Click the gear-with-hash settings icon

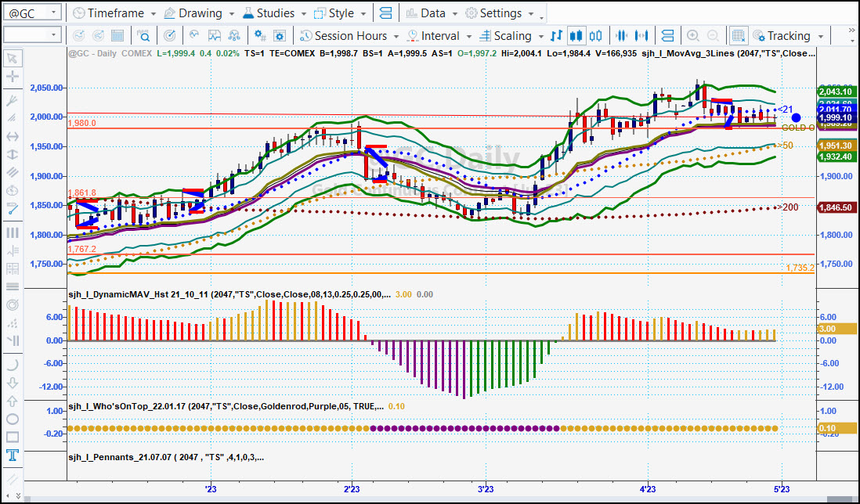pos(260,36)
